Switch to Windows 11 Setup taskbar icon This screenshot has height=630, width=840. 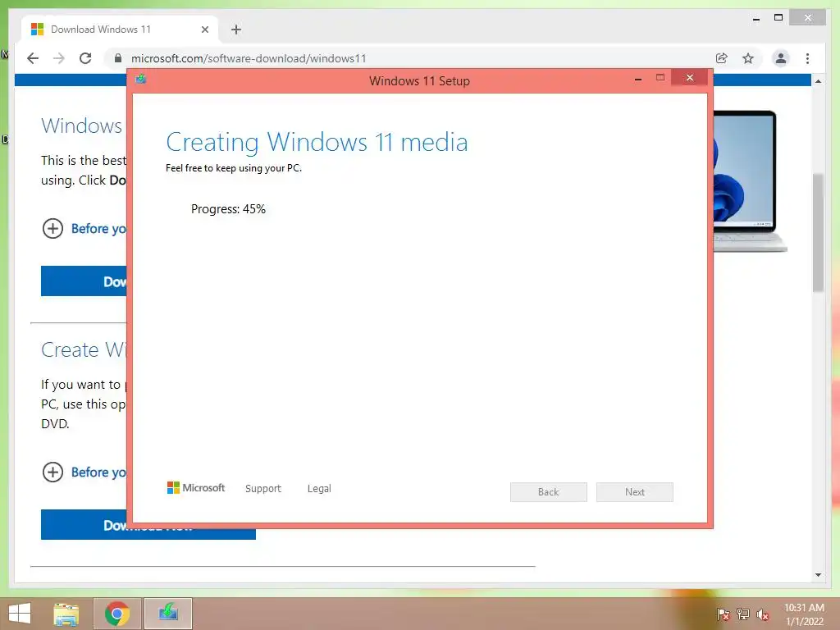click(x=168, y=614)
